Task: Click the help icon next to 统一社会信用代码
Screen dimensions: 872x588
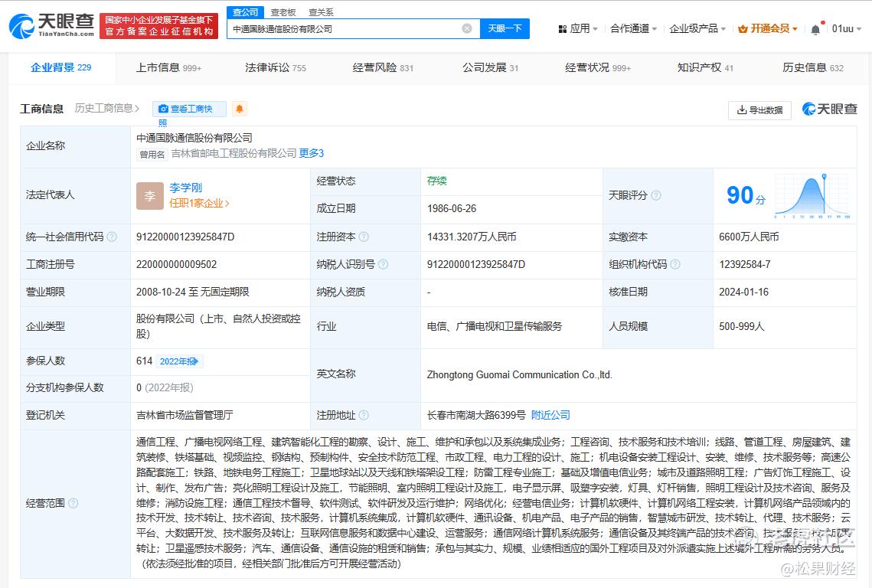Action: pos(112,237)
